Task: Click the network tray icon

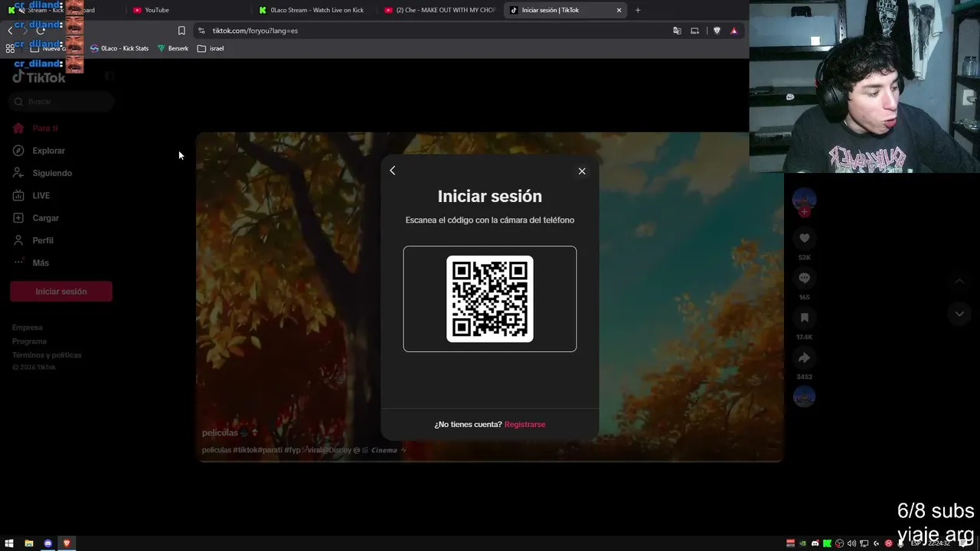Action: [x=864, y=543]
